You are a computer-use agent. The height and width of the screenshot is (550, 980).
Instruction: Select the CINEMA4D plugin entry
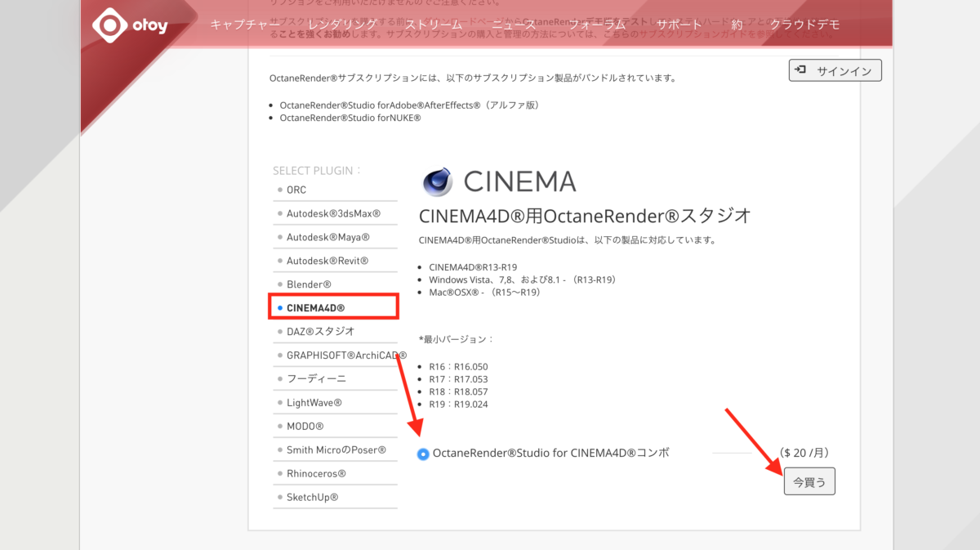point(315,307)
